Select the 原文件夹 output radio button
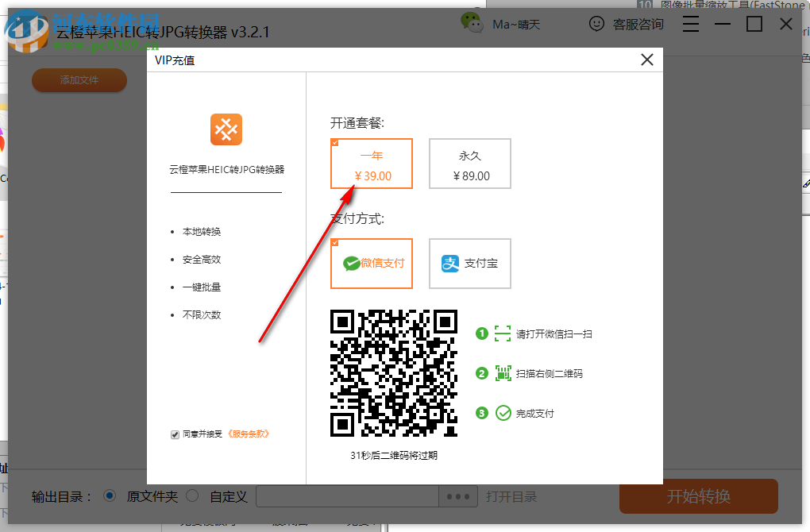 [109, 496]
